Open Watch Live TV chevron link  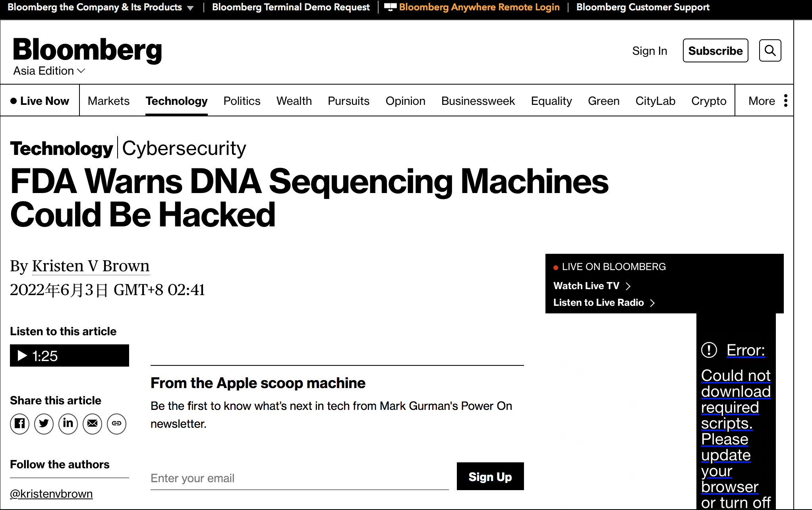(x=592, y=286)
